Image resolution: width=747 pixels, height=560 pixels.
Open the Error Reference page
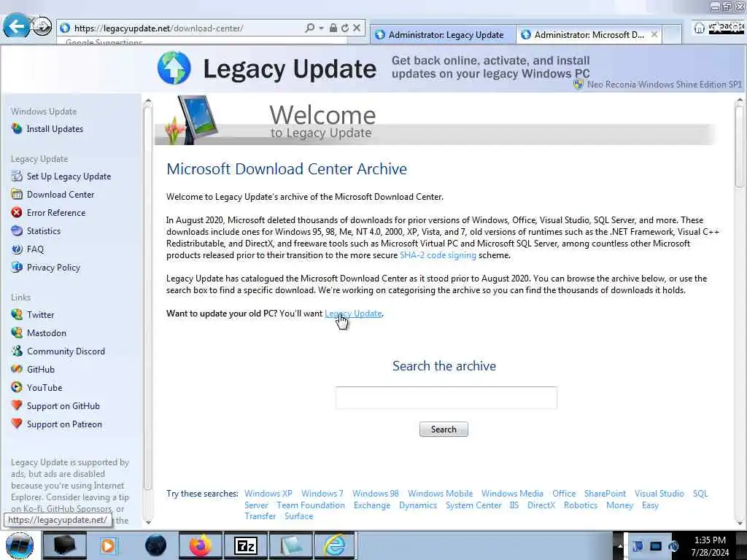(x=56, y=213)
